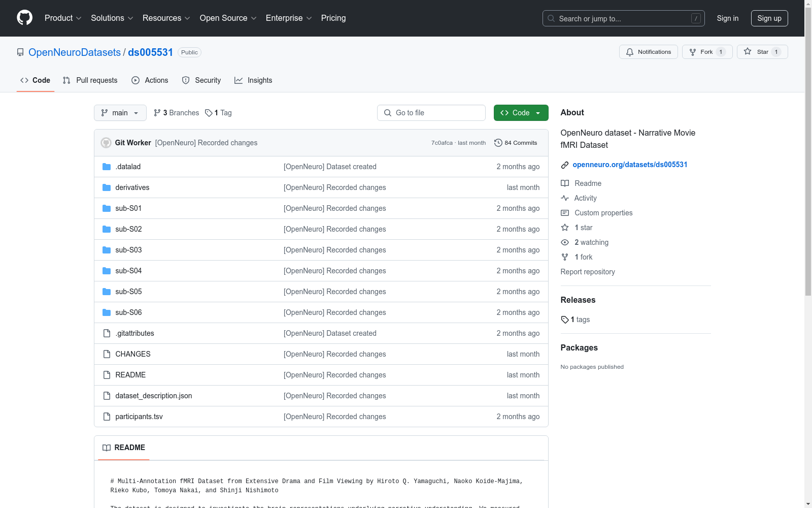Viewport: 812px width, 508px height.
Task: Switch to the Pull requests tab
Action: (x=90, y=80)
